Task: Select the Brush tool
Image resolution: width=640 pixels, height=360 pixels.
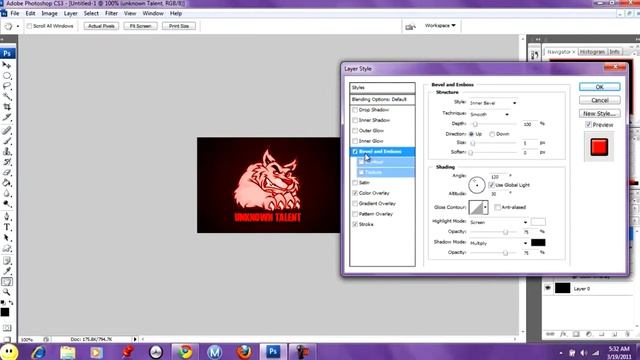Action: 7,141
